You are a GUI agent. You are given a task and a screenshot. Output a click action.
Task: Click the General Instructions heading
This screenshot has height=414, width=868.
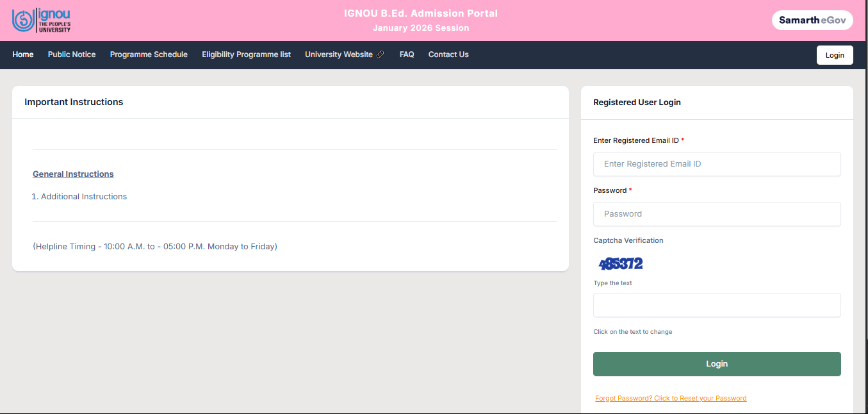(73, 174)
